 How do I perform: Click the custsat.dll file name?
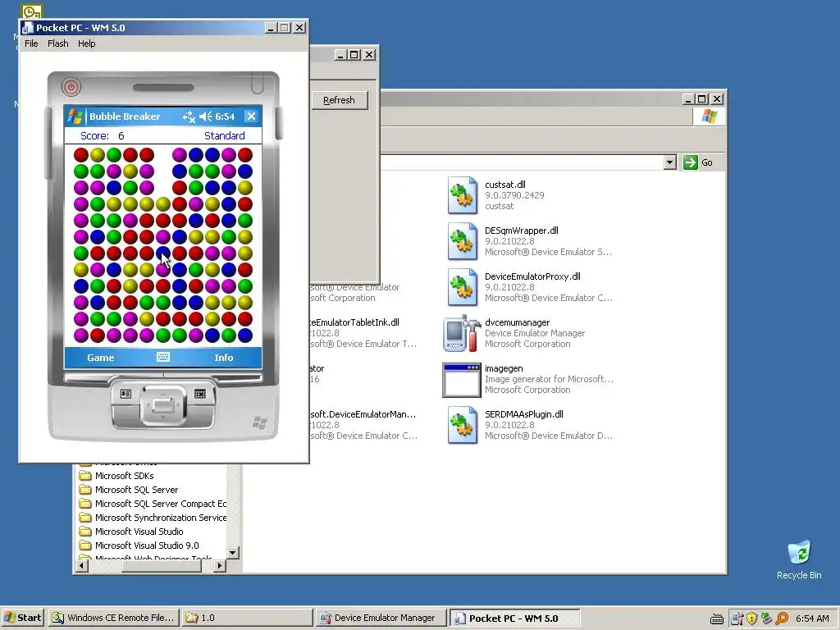(505, 185)
